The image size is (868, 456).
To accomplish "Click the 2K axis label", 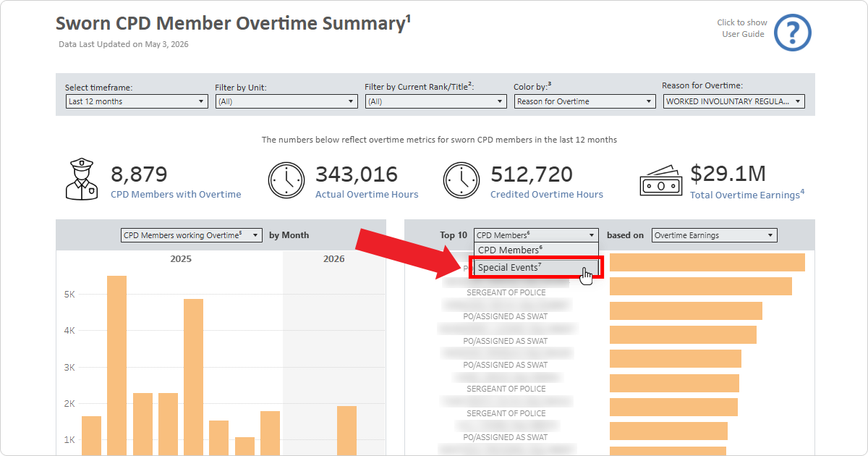I will (69, 403).
